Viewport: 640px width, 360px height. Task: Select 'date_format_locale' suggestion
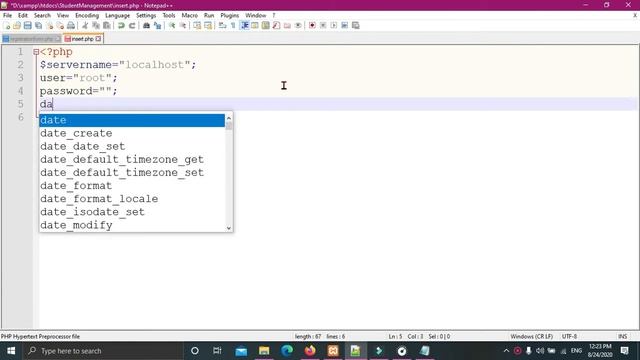[x=132, y=198]
